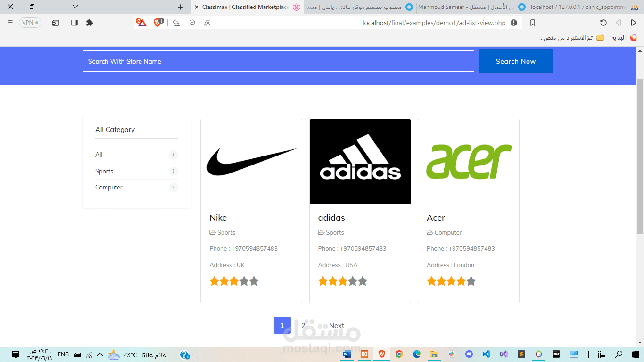Open the Brave Shields lion icon
This screenshot has width=644, height=362.
(x=158, y=22)
